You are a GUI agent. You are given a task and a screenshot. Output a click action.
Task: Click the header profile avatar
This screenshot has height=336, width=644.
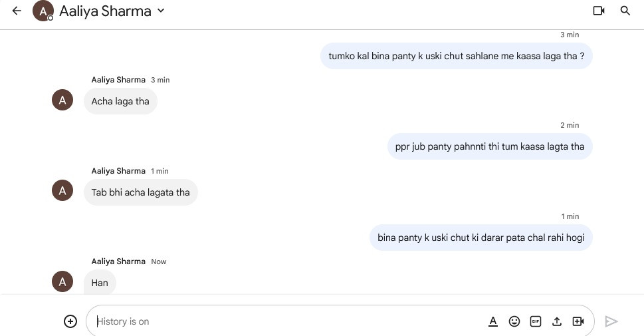(x=43, y=11)
